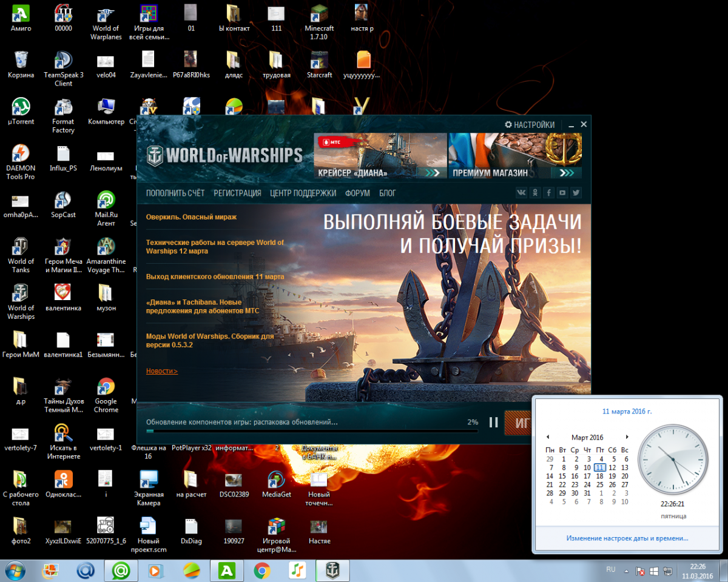Select the World of Tanks desktop icon
The width and height of the screenshot is (728, 582).
pyautogui.click(x=21, y=256)
